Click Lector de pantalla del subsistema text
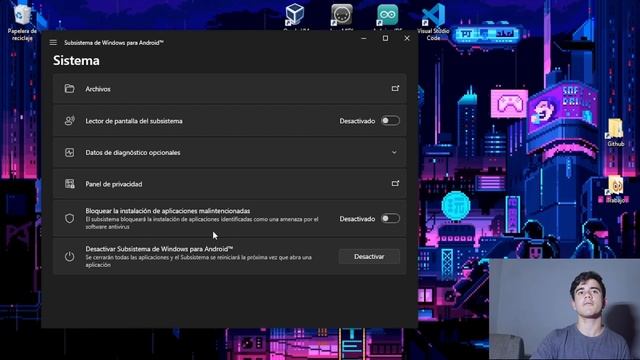 click(134, 121)
